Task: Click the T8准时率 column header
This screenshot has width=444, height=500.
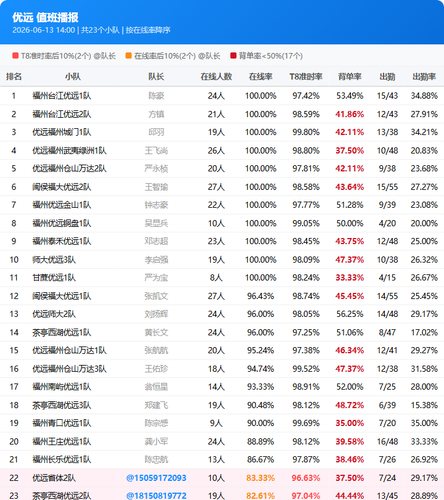Action: [306, 77]
